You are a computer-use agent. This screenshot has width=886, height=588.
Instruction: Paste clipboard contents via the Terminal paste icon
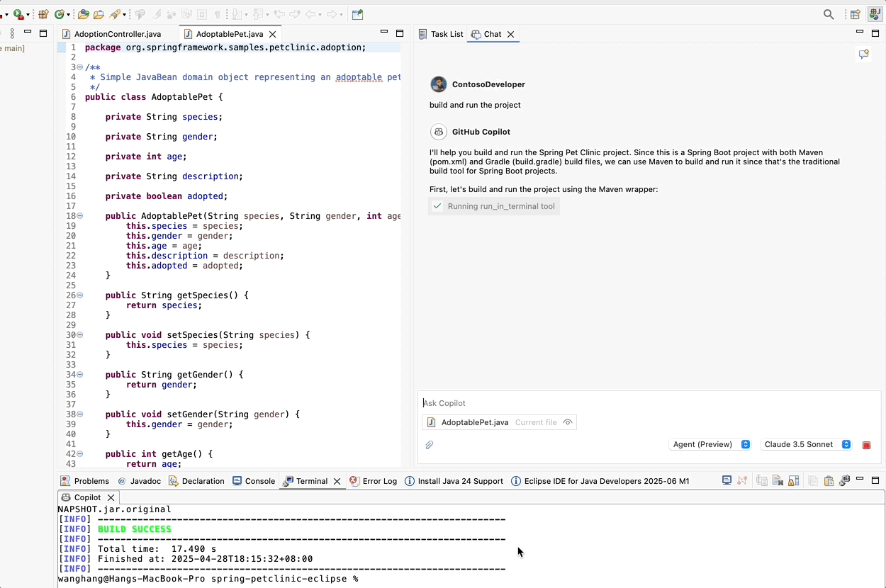point(829,480)
